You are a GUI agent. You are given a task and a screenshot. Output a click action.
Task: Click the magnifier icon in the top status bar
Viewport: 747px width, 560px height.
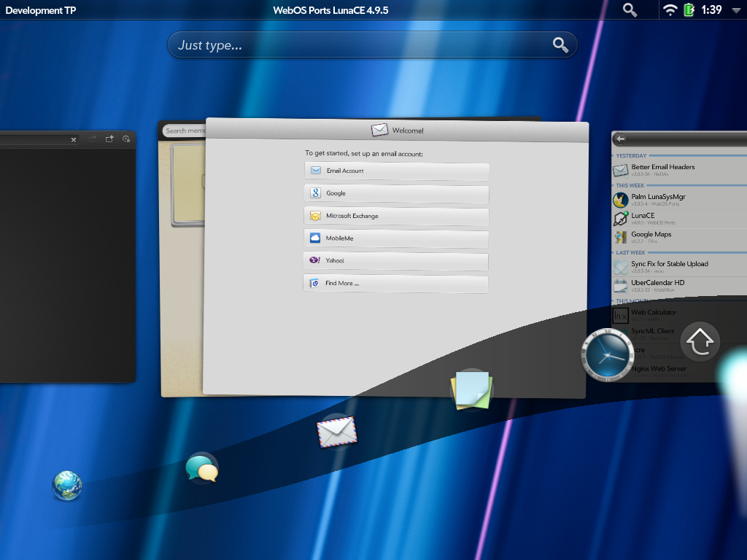click(x=630, y=10)
